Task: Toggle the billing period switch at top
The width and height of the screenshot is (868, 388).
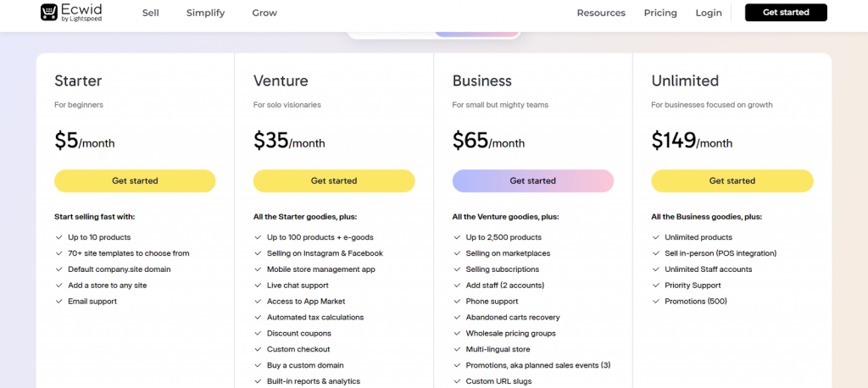Action: pos(476,34)
